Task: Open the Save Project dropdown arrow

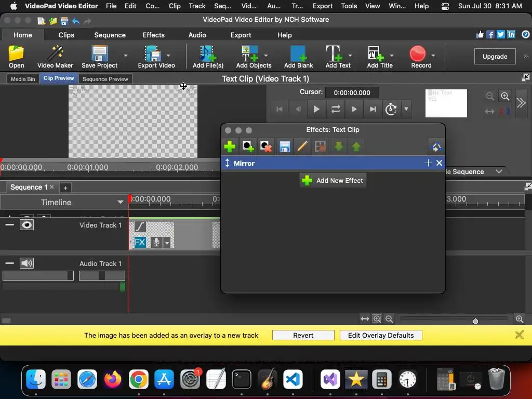Action: click(x=126, y=55)
